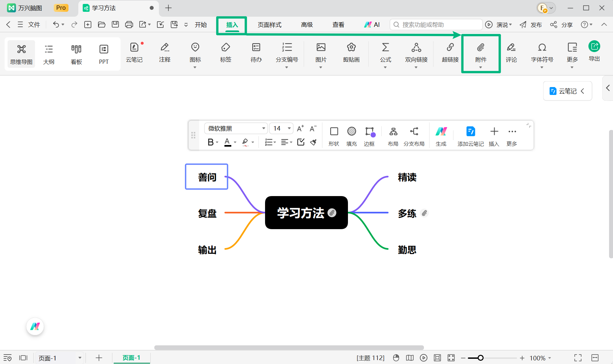The image size is (613, 364).
Task: Add a 标签 tag
Action: pyautogui.click(x=226, y=53)
